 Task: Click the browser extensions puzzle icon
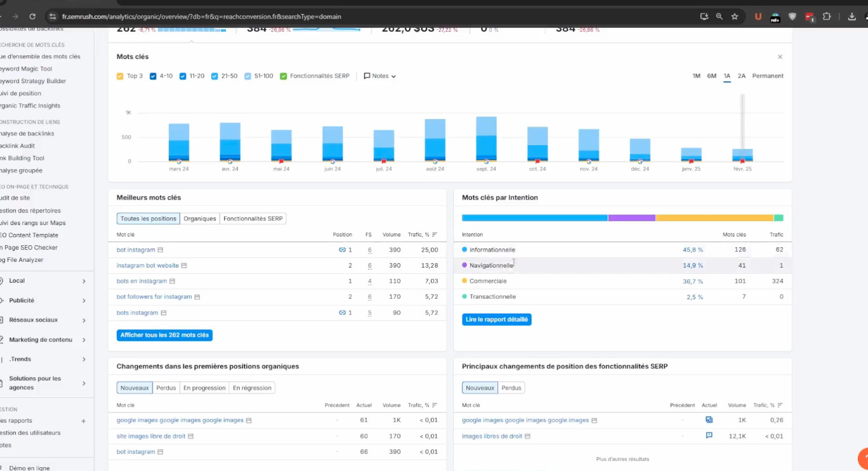[827, 16]
